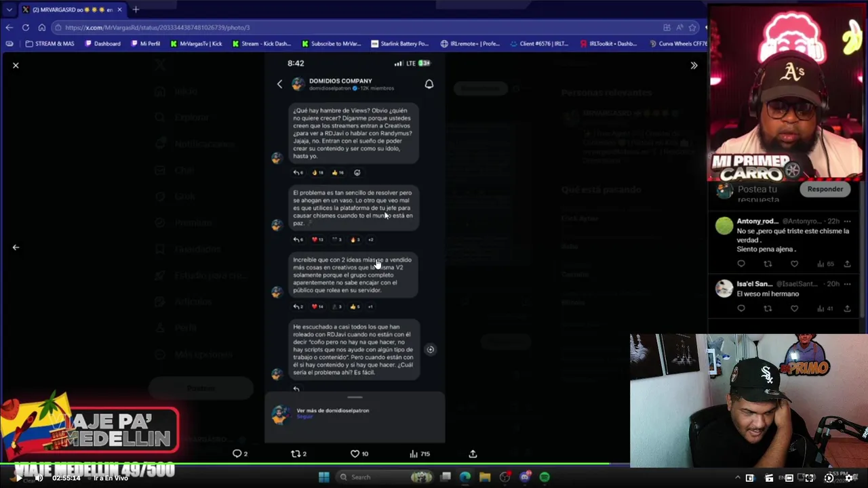Screen dimensions: 868x488
Task: Like Isa'el San's comment
Action: (794, 308)
